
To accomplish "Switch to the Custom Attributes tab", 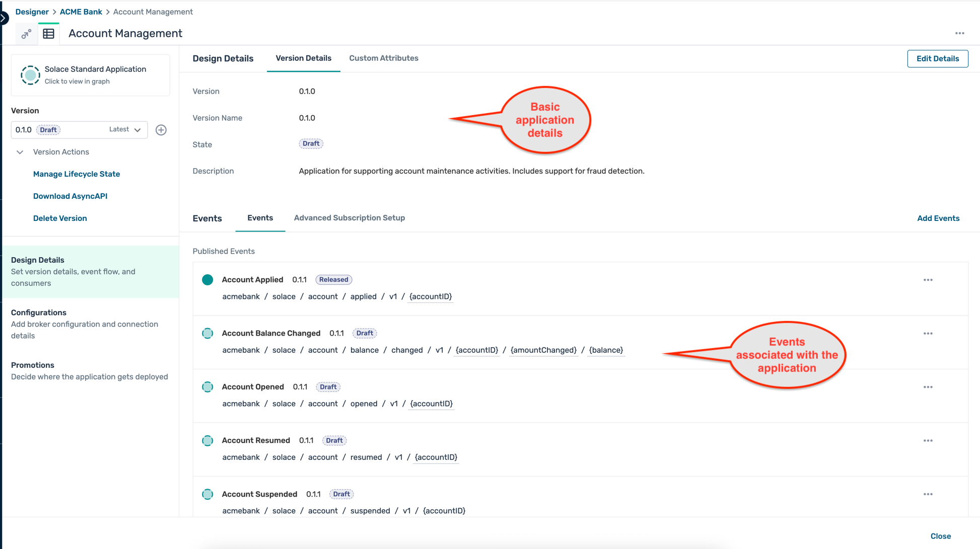I will [x=383, y=58].
